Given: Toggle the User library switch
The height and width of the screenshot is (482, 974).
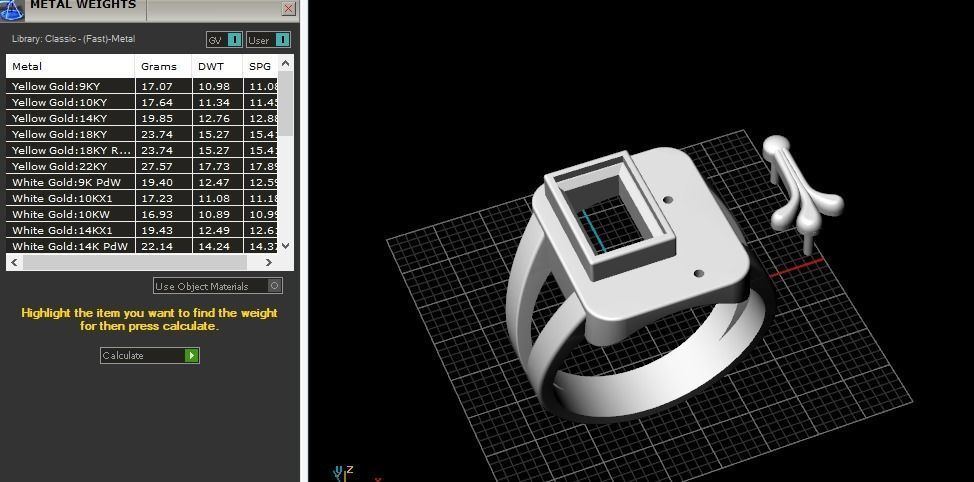Looking at the screenshot, I should click(268, 40).
